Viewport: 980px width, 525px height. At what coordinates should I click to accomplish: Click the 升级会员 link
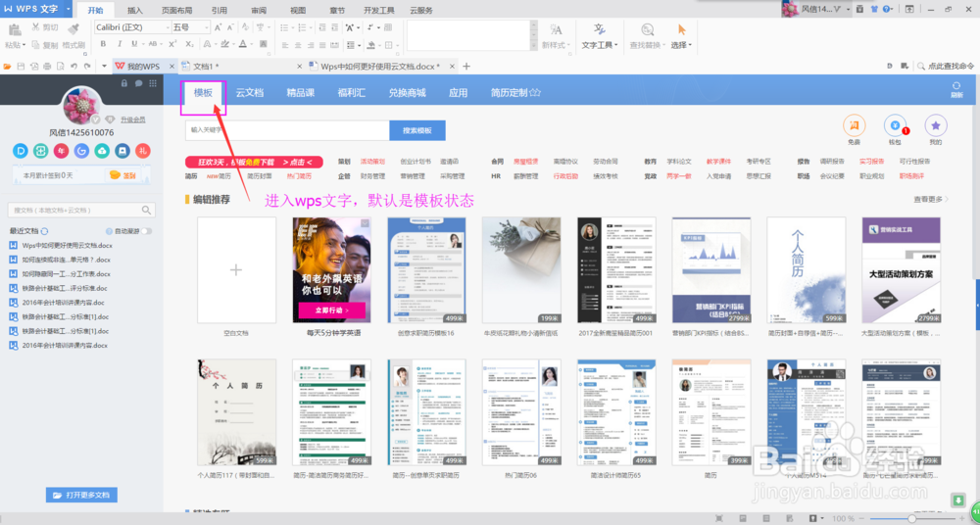coord(133,119)
